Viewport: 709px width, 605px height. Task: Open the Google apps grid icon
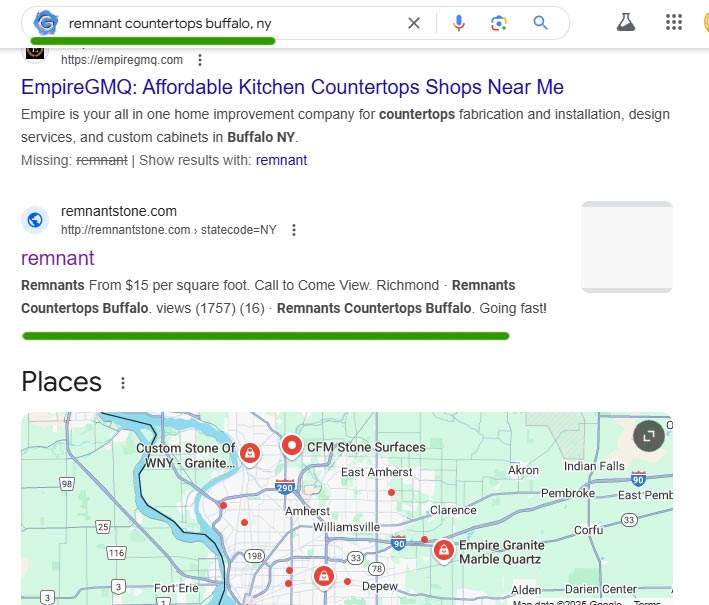point(674,22)
